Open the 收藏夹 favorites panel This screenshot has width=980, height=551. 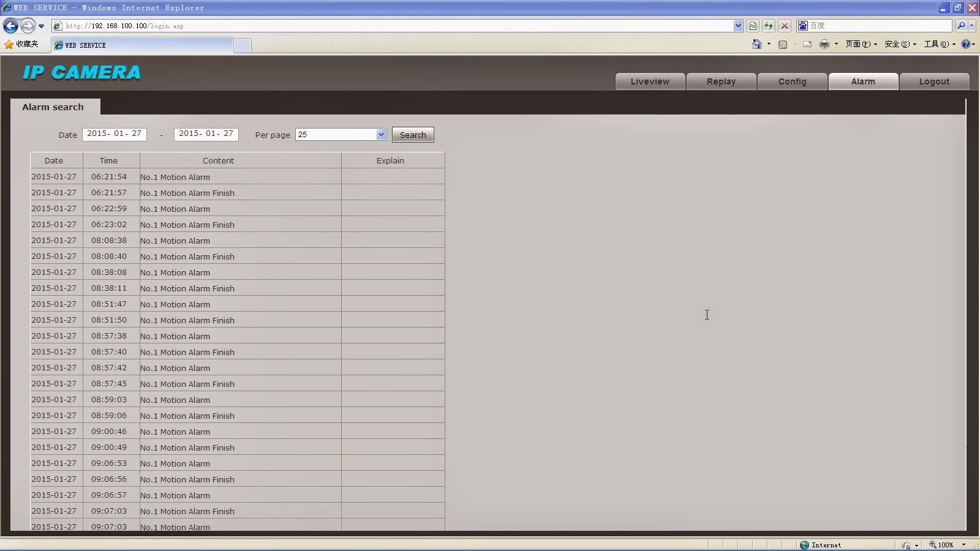coord(23,44)
